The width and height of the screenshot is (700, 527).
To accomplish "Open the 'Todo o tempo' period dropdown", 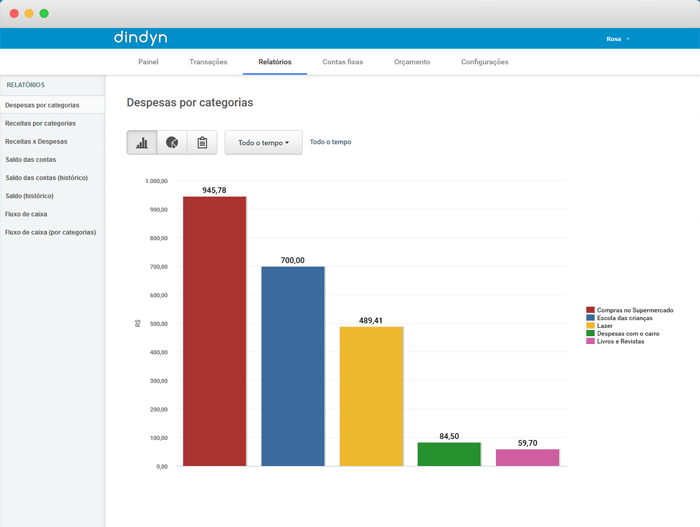I will (x=263, y=142).
